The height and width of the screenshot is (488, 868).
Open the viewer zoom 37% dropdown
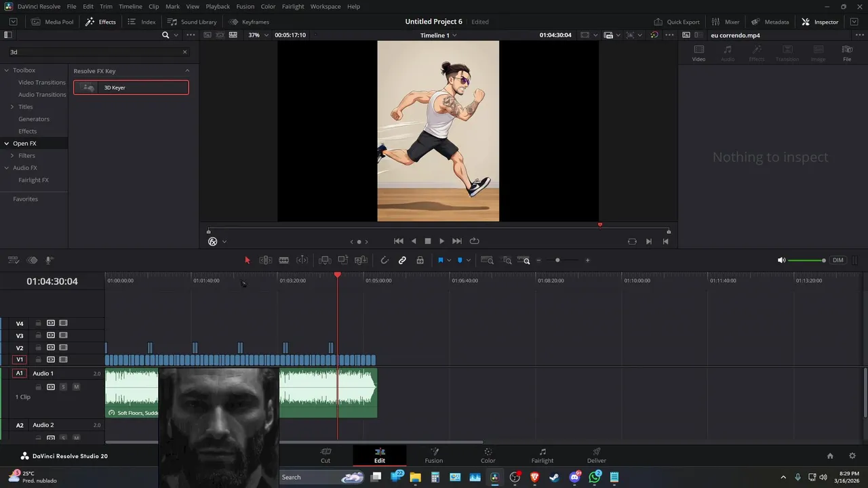pyautogui.click(x=258, y=35)
